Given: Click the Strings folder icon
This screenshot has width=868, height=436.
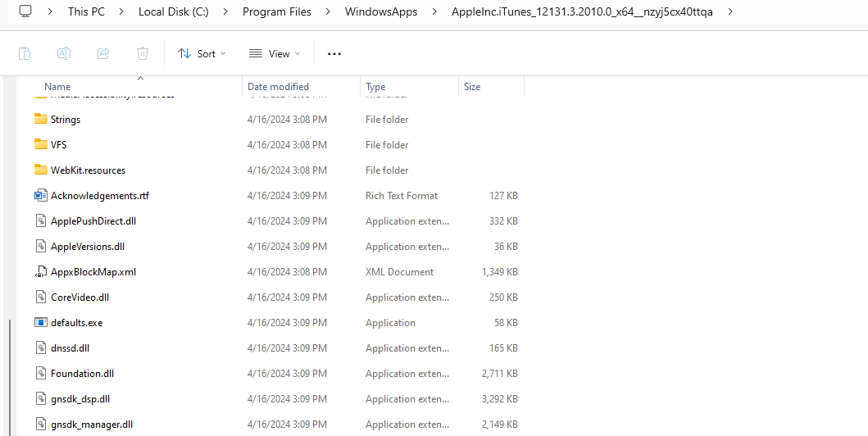Looking at the screenshot, I should tap(40, 119).
